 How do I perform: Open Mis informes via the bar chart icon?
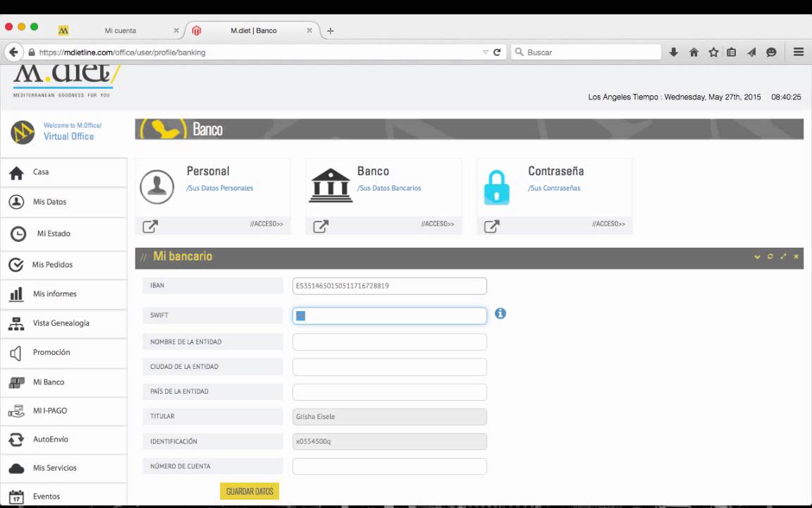click(16, 294)
